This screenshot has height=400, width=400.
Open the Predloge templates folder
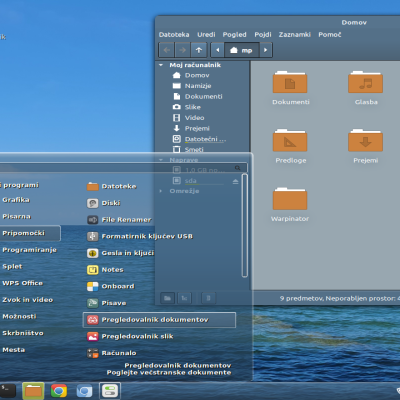pos(290,140)
